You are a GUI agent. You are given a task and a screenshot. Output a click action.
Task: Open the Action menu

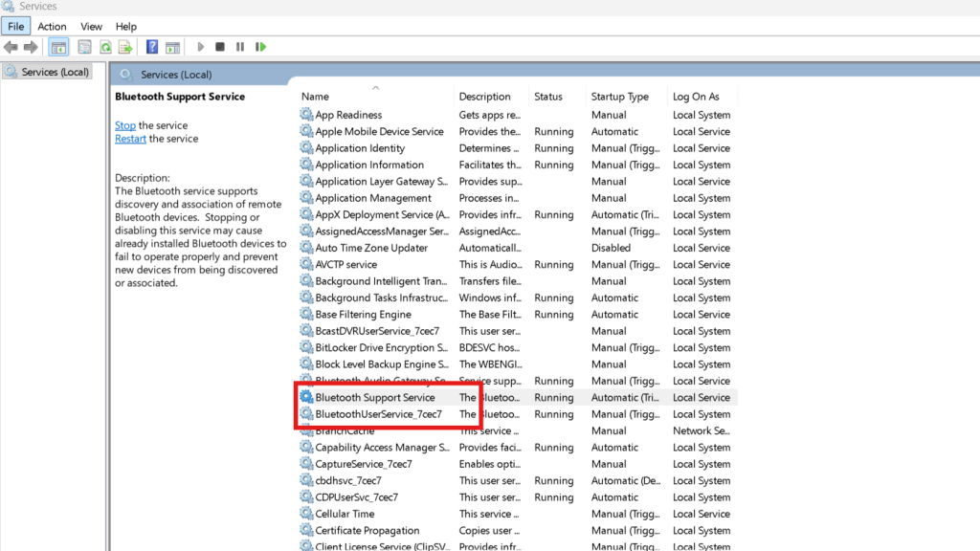(x=52, y=26)
